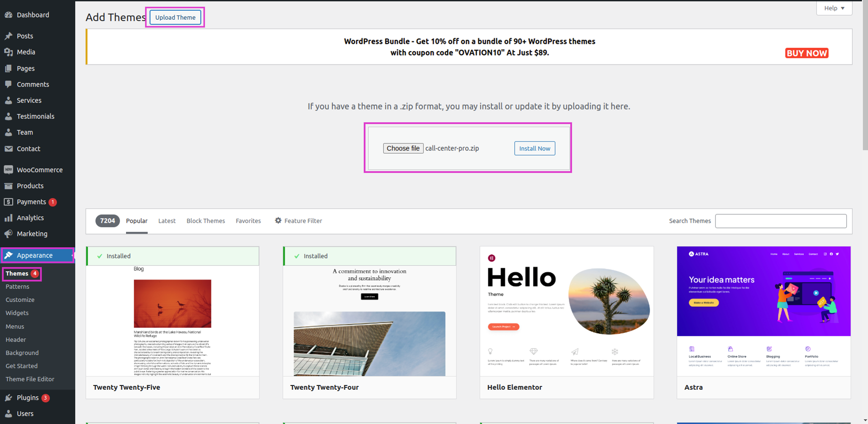
Task: Click the Users person icon
Action: click(8, 414)
